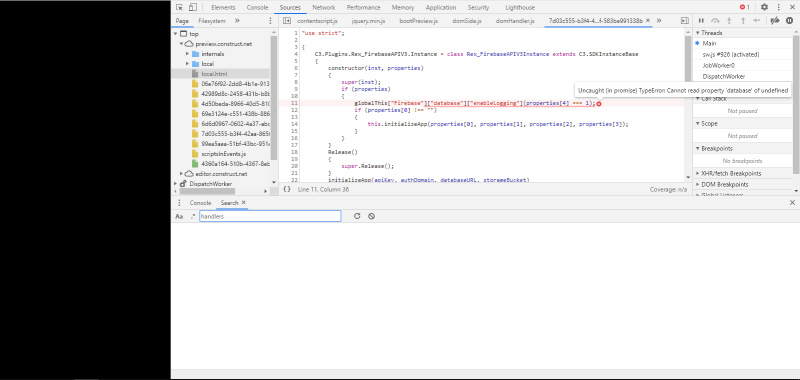Open bootPreview.js file tab
This screenshot has height=380, width=800.
click(x=418, y=21)
